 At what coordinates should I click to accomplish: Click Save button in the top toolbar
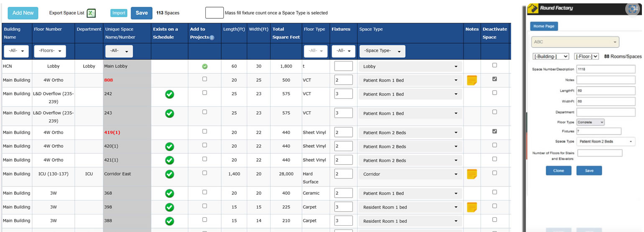coord(142,13)
